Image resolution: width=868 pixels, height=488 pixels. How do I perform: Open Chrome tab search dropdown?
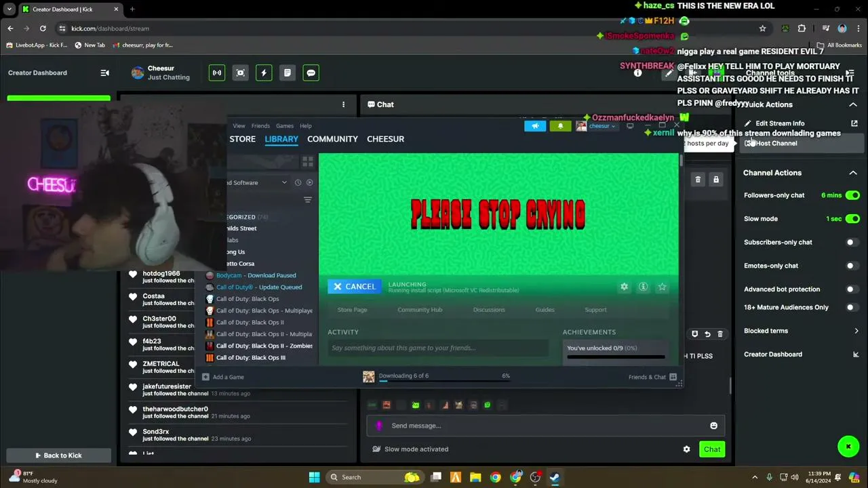(x=9, y=9)
